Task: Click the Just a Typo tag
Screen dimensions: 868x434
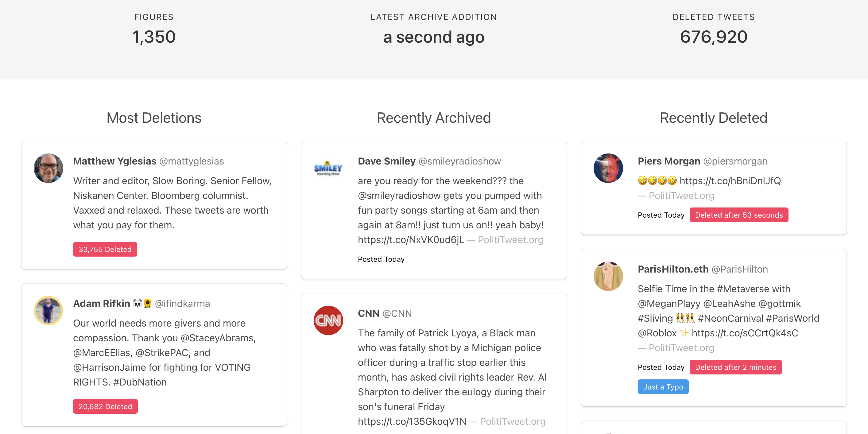Action: point(663,387)
